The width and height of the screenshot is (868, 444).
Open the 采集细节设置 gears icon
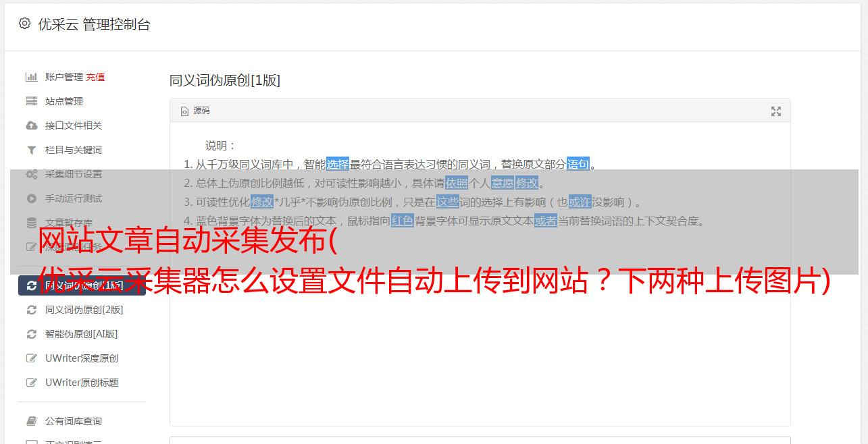[x=31, y=174]
